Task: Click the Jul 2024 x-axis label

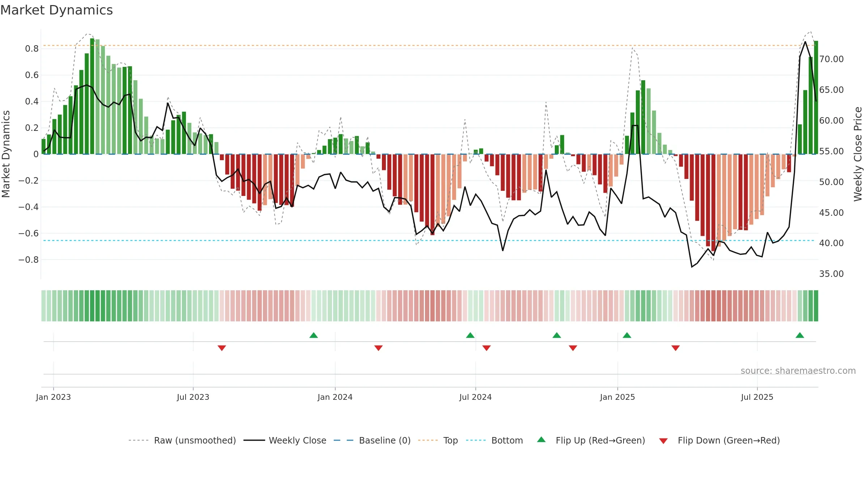Action: point(475,397)
